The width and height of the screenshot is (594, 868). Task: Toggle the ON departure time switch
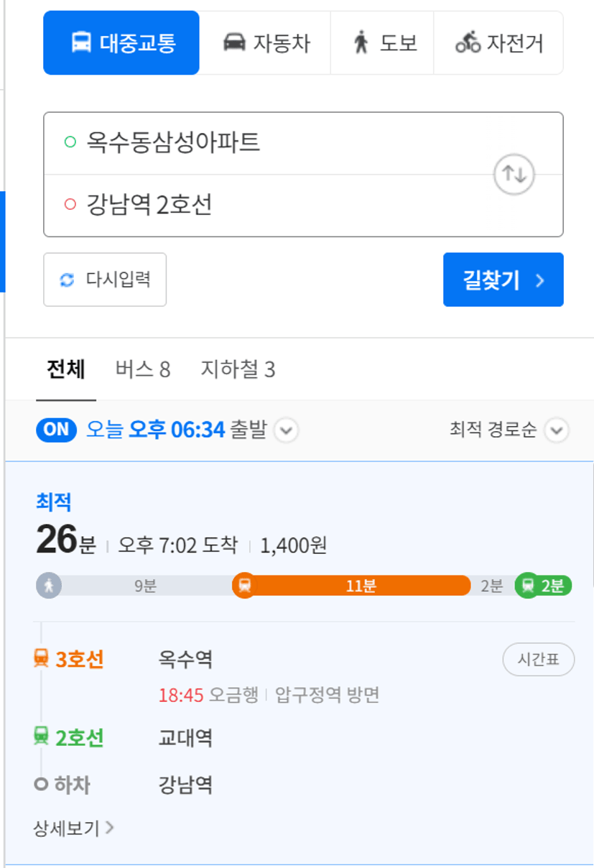56,430
